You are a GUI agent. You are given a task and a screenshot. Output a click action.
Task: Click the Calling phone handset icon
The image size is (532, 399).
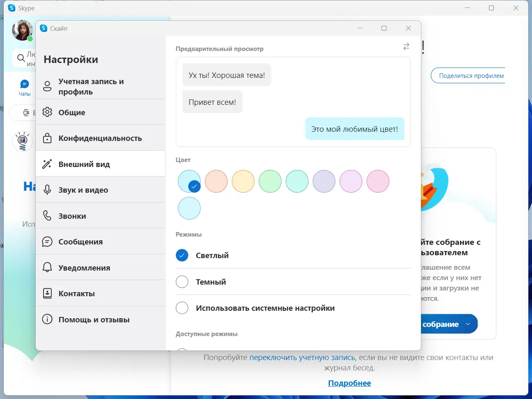[47, 215]
